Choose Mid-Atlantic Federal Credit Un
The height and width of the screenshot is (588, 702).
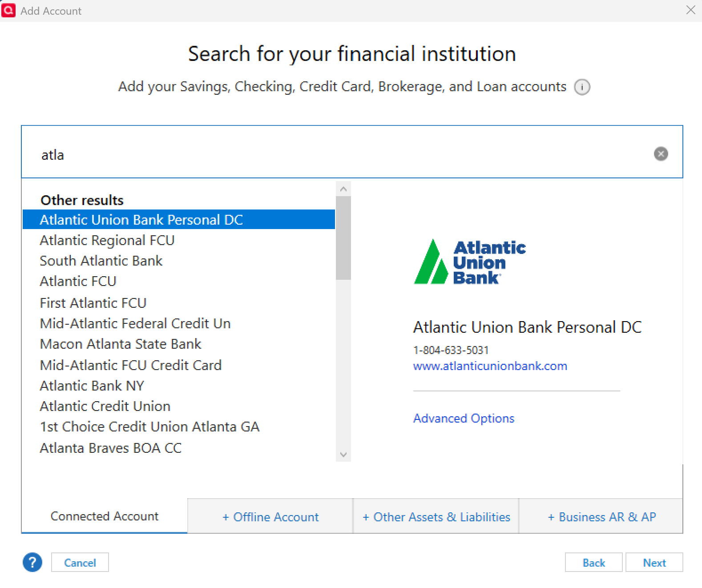[179, 324]
